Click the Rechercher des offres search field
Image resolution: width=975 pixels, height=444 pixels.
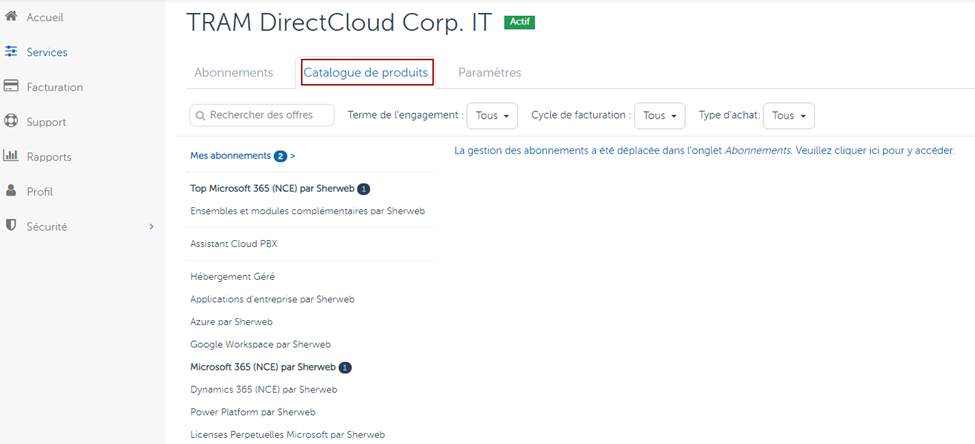[x=262, y=116]
